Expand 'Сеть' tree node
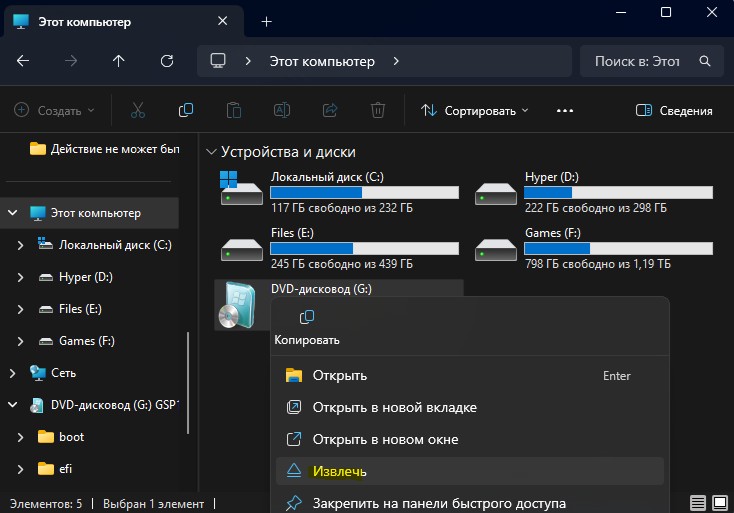 pos(12,373)
